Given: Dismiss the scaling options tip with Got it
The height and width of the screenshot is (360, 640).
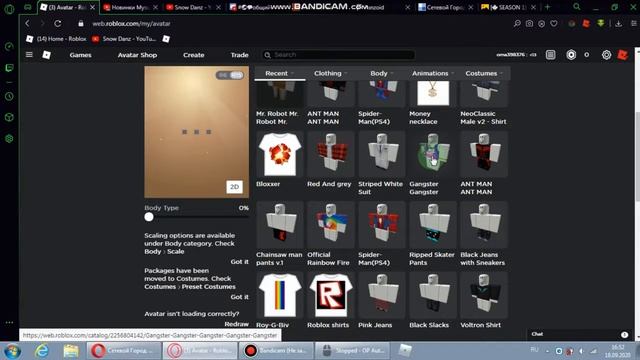Looking at the screenshot, I should click(239, 262).
